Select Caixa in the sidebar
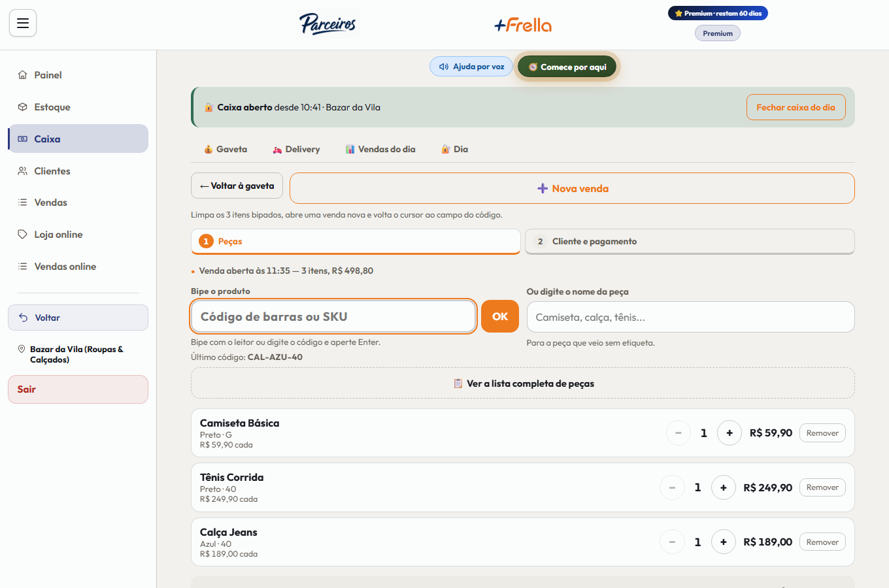 [78, 139]
